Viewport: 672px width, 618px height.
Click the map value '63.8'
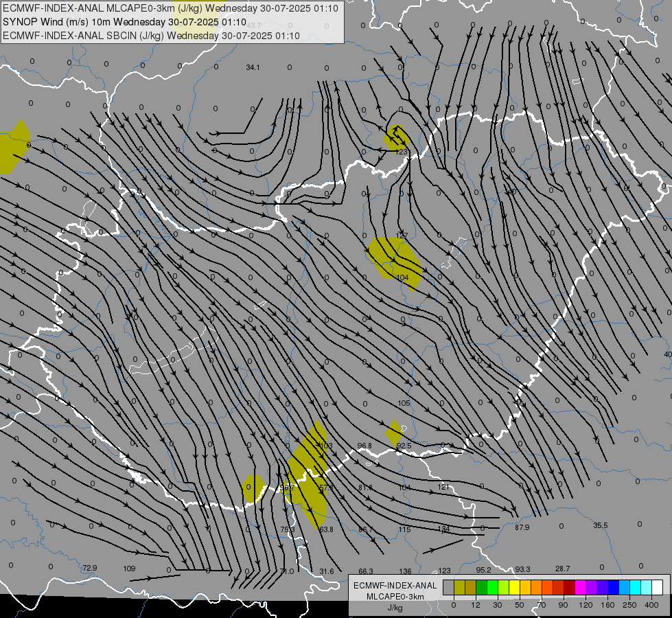[326, 529]
